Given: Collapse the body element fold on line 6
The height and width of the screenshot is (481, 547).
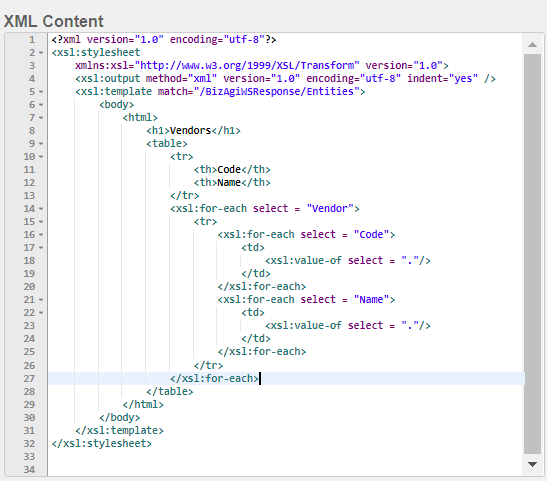Looking at the screenshot, I should coord(41,105).
